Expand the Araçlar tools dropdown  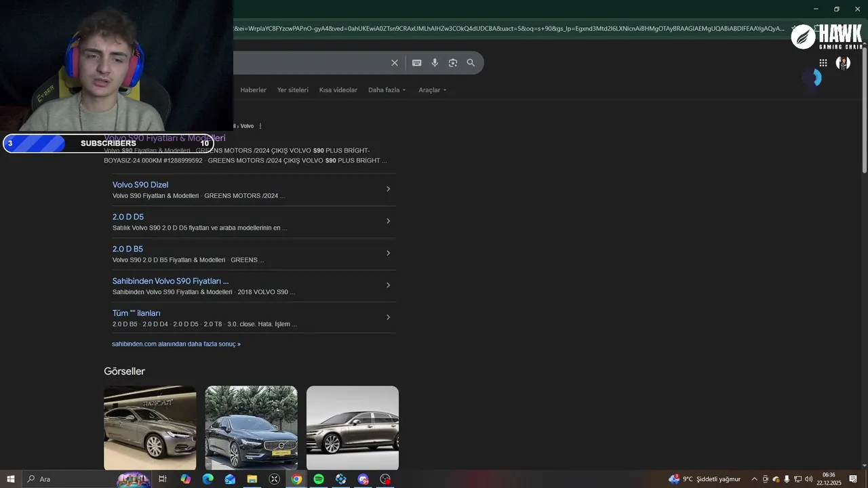(433, 90)
